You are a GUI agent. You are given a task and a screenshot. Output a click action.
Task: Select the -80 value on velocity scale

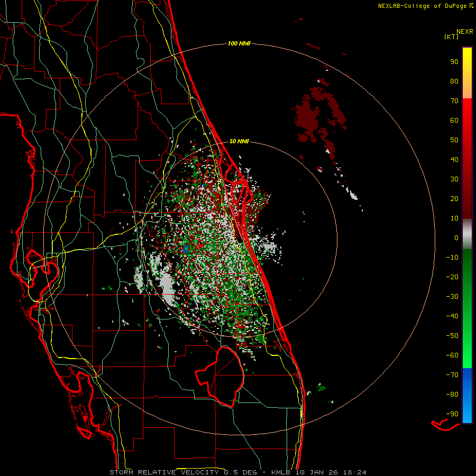452,395
